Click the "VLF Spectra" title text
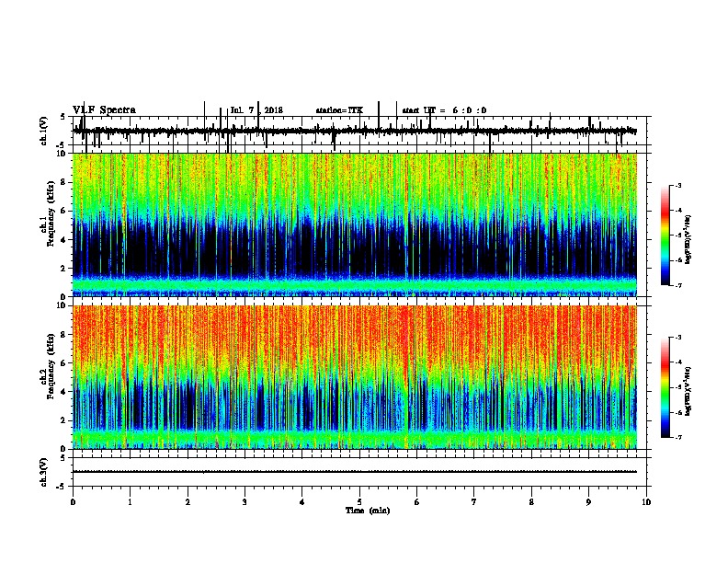 point(104,110)
